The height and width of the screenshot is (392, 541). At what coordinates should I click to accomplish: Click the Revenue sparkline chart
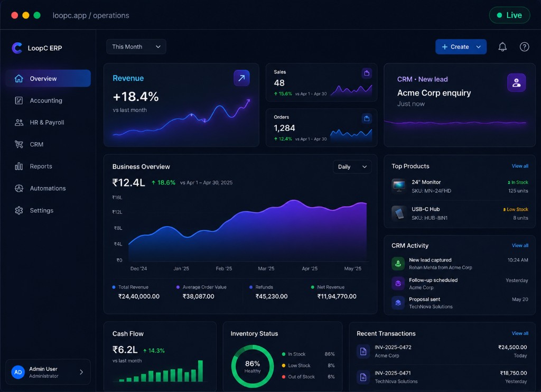[182, 118]
